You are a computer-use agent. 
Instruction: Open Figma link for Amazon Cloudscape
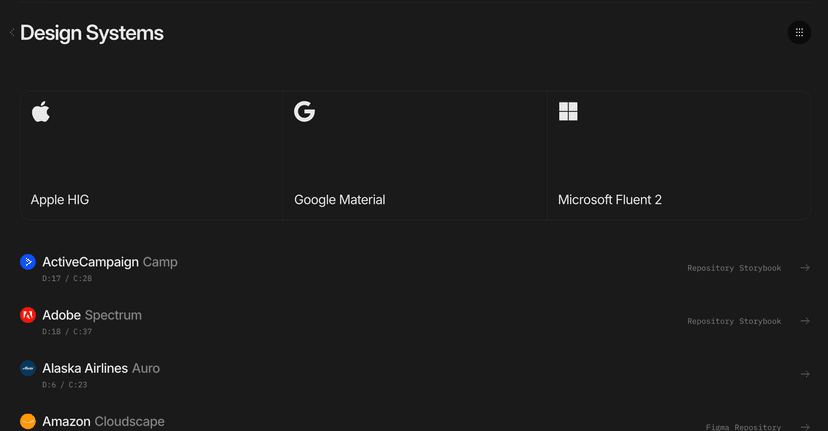(718, 427)
